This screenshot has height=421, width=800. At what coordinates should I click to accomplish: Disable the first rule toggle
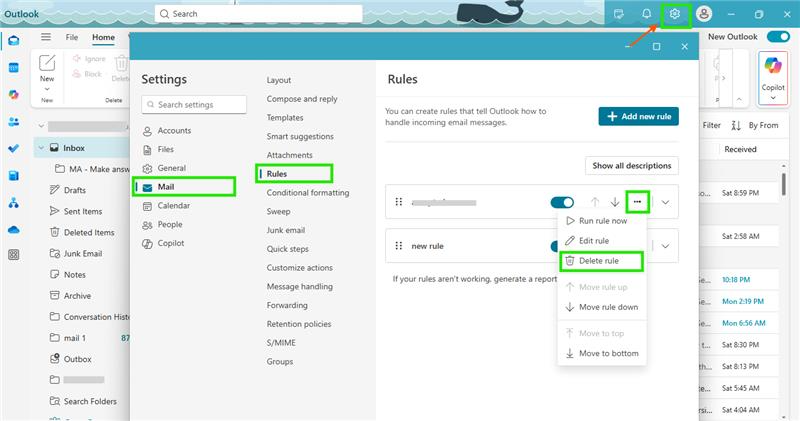[562, 203]
